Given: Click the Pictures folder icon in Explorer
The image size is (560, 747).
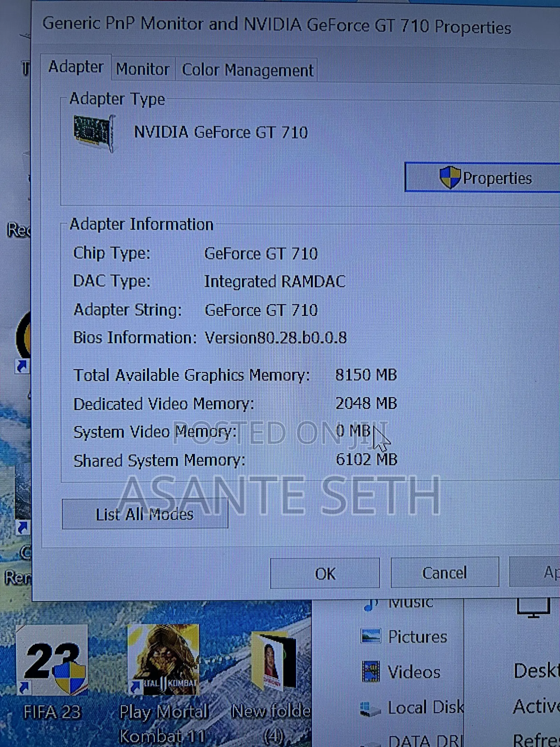Looking at the screenshot, I should pos(370,636).
